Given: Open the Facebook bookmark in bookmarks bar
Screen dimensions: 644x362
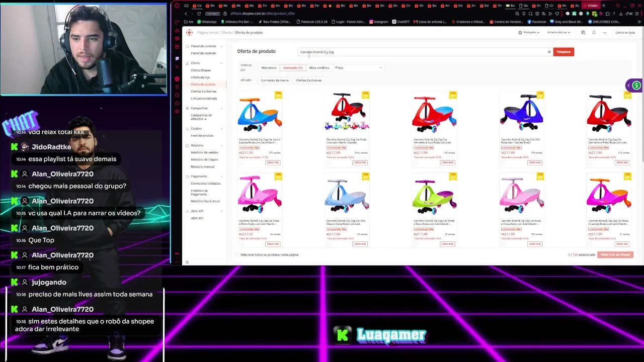Looking at the screenshot, I should click(537, 22).
